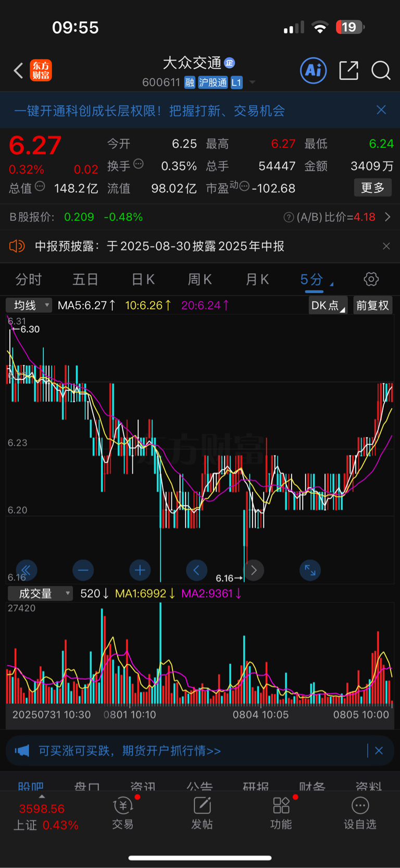
Task: Open the DK点 dropdown
Action: coord(328,305)
